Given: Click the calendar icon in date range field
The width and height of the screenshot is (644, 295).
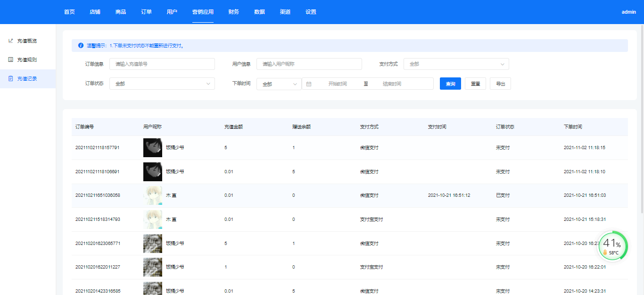Looking at the screenshot, I should (309, 84).
